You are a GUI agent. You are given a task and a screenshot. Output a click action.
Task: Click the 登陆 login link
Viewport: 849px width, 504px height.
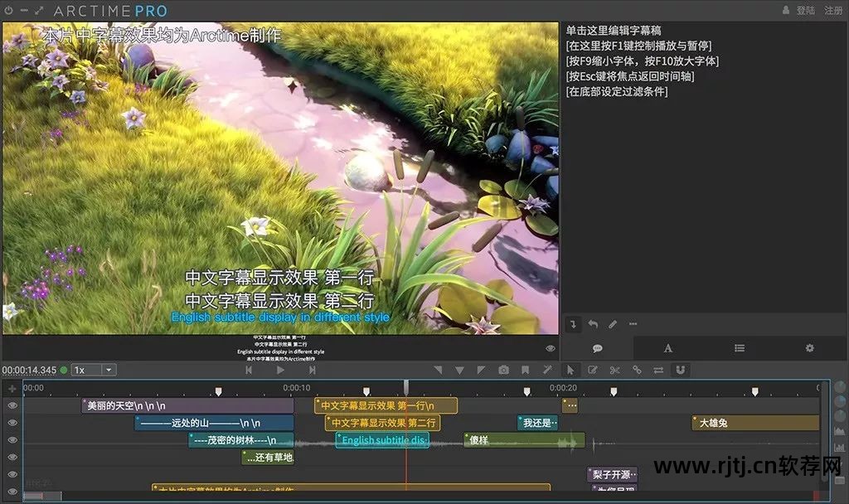pos(806,10)
